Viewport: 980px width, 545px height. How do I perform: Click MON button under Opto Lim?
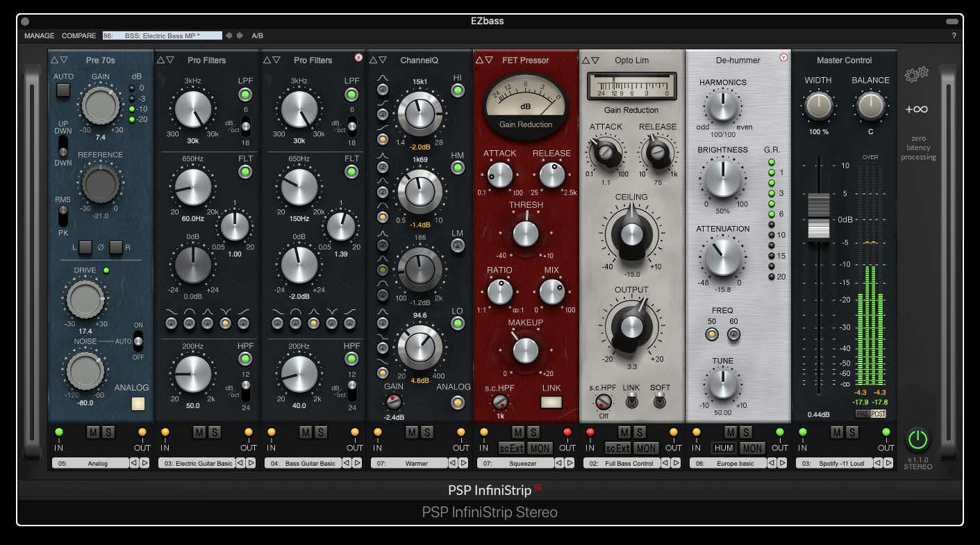[645, 448]
